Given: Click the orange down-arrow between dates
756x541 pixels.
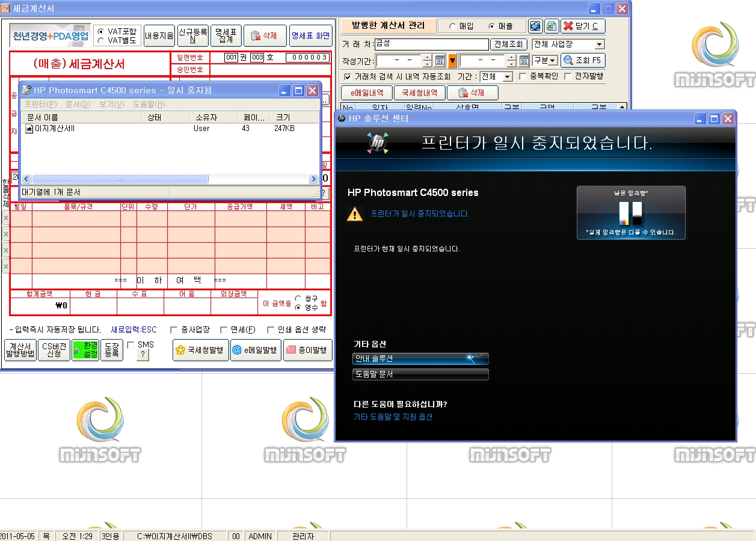Looking at the screenshot, I should 453,61.
